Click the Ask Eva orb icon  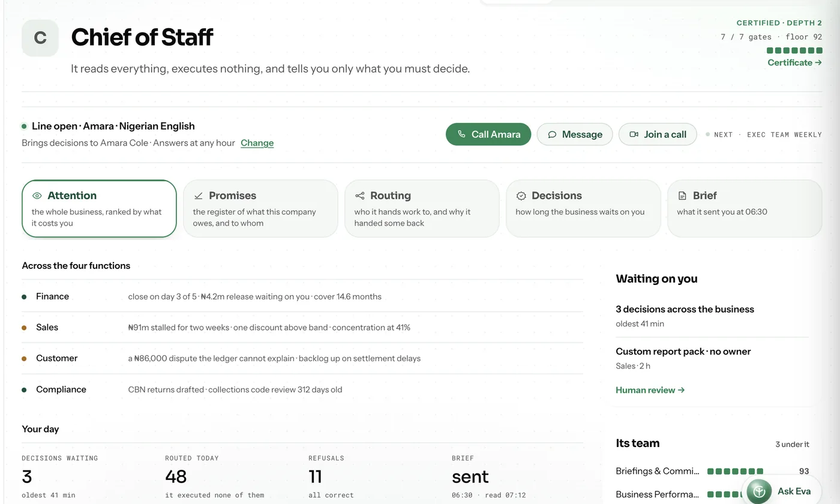(x=759, y=491)
